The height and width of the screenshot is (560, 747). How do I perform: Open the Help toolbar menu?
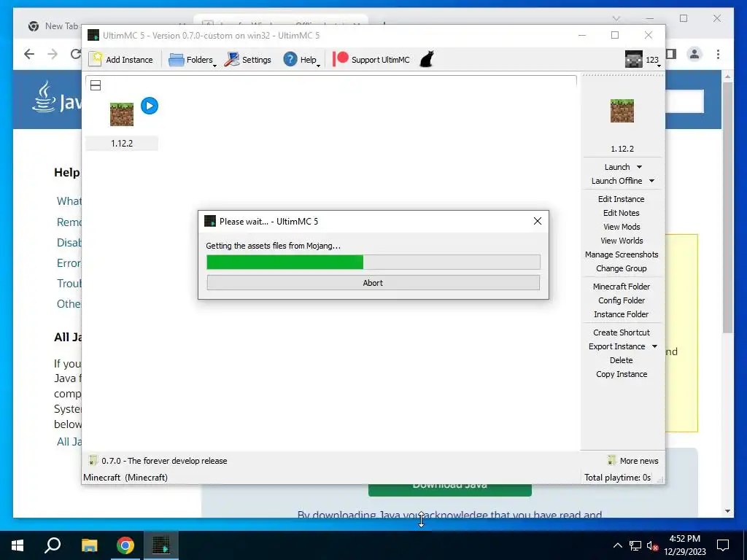301,60
